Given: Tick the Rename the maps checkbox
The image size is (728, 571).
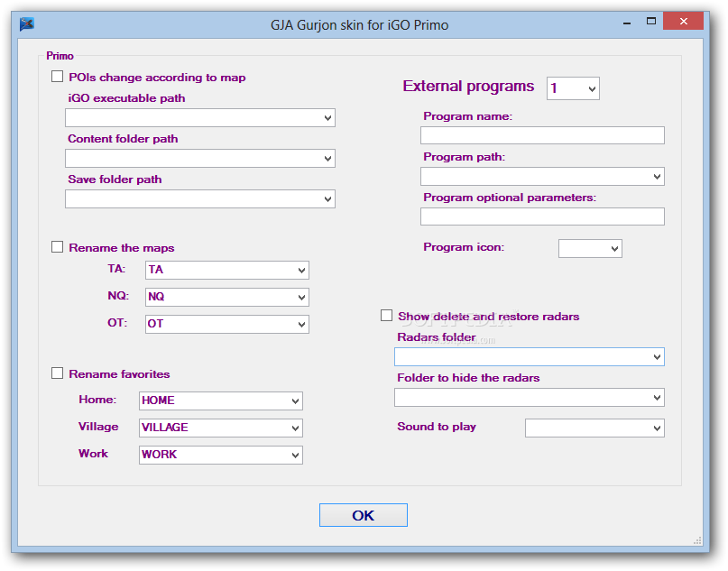Looking at the screenshot, I should pos(57,246).
